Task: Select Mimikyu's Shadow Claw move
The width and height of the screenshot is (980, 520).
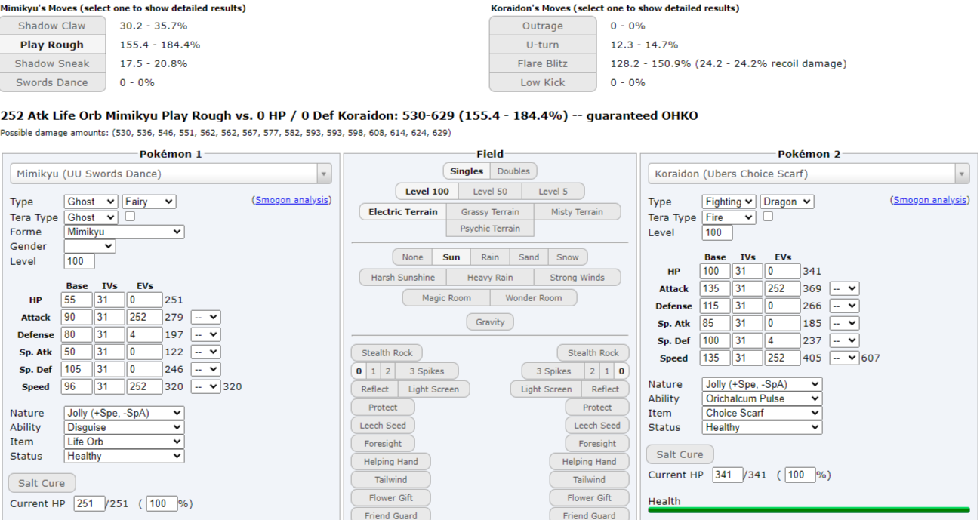Action: point(52,26)
